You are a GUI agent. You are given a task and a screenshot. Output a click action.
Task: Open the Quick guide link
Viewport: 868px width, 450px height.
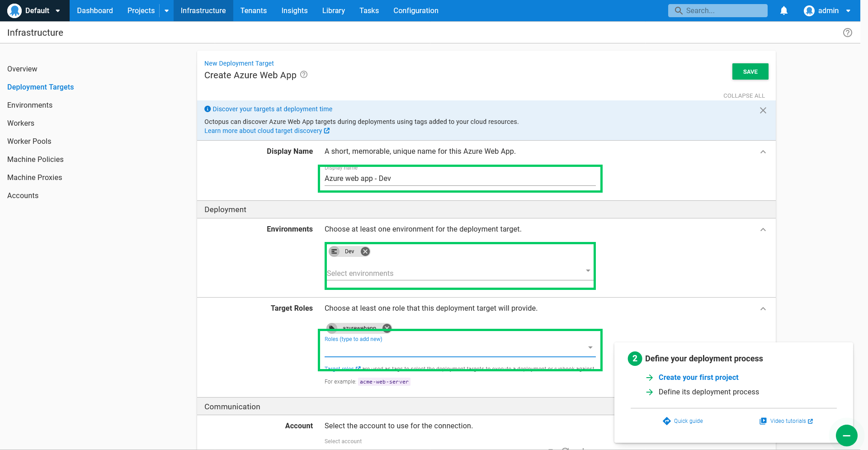(688, 421)
